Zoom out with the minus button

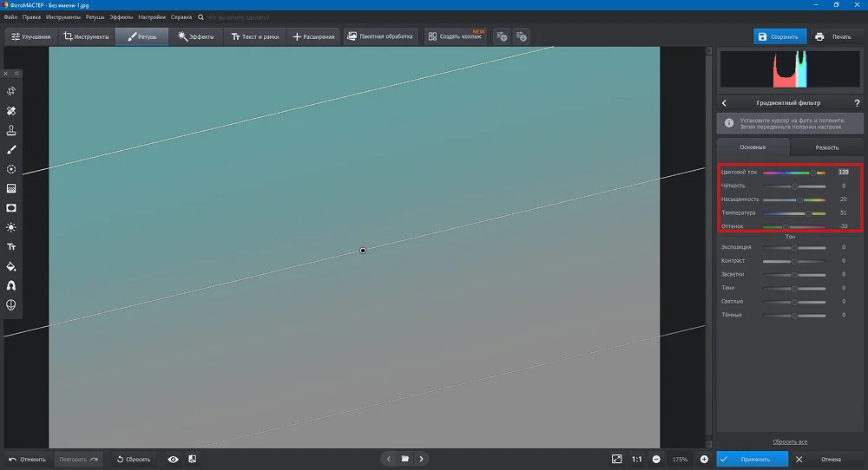656,459
